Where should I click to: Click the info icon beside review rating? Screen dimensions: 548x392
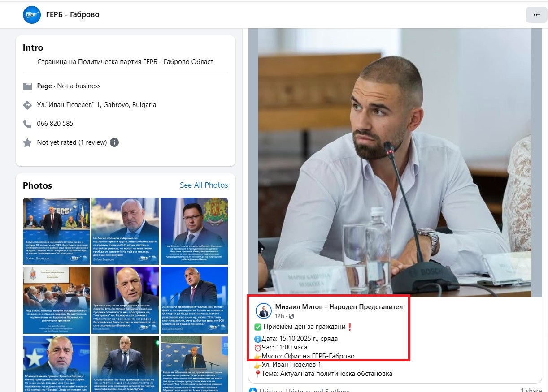click(x=114, y=142)
